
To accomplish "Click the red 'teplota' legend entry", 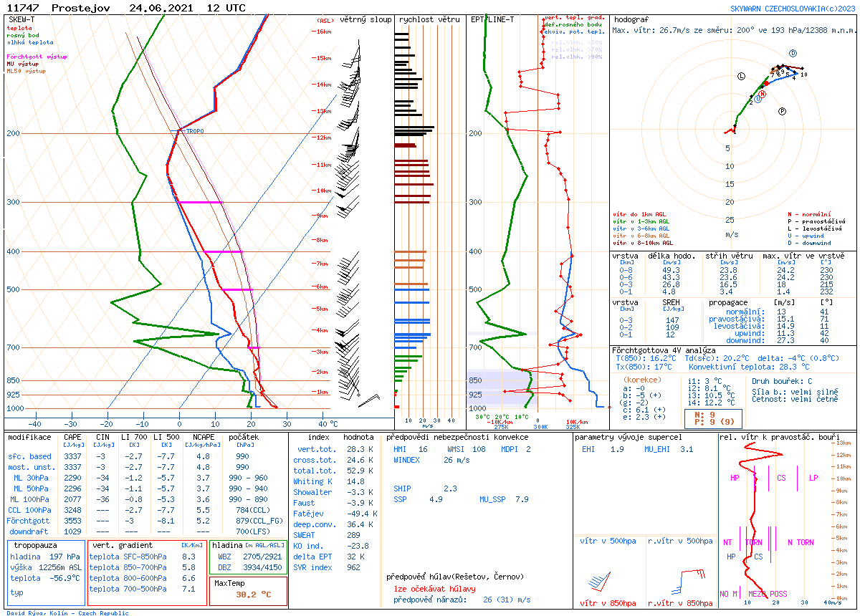I will click(x=19, y=28).
